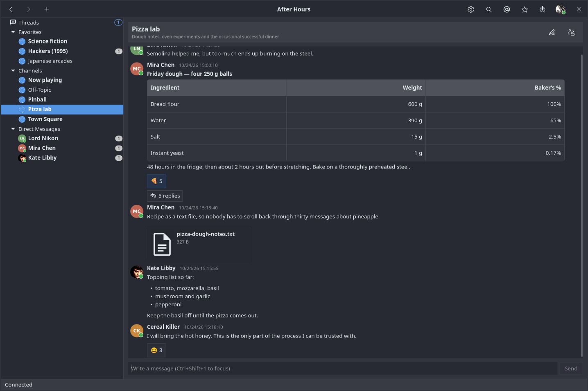The image size is (588, 391).
Task: Click the Kate Libby username in chat
Action: [x=161, y=268]
